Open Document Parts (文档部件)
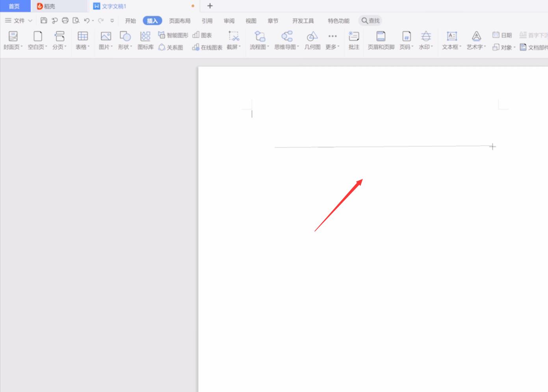This screenshot has height=392, width=548. tap(534, 47)
